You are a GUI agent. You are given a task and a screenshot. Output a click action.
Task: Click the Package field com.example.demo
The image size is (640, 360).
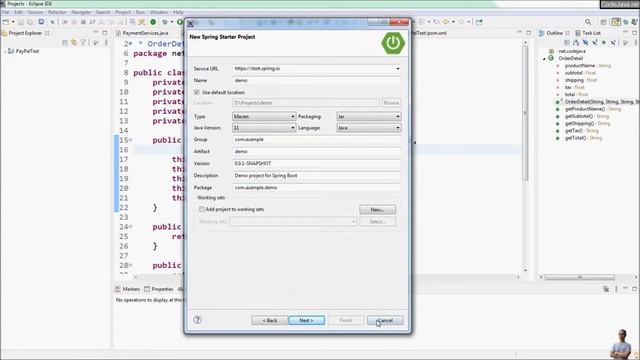(317, 188)
